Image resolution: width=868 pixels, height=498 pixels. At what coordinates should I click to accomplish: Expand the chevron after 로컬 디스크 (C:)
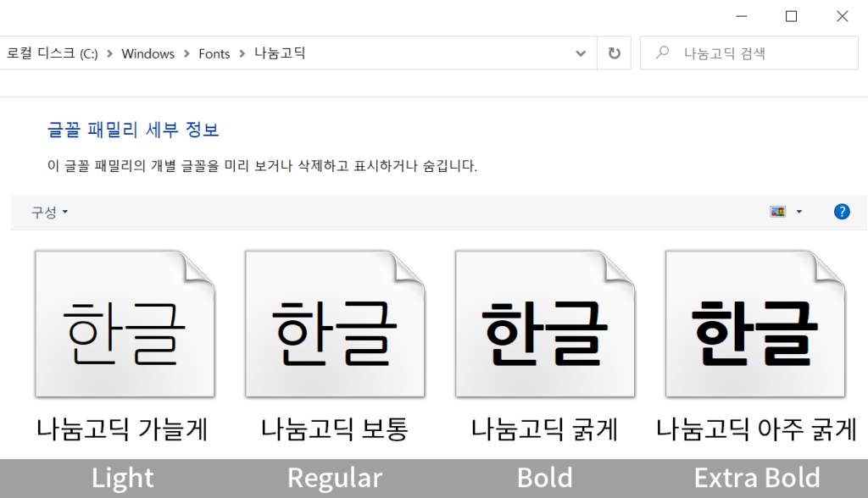pos(109,53)
